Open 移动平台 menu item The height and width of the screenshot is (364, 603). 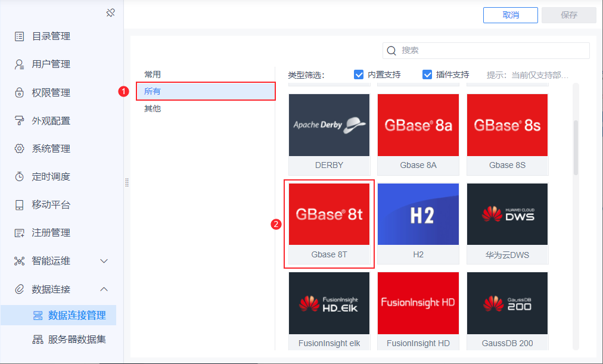[x=51, y=205]
